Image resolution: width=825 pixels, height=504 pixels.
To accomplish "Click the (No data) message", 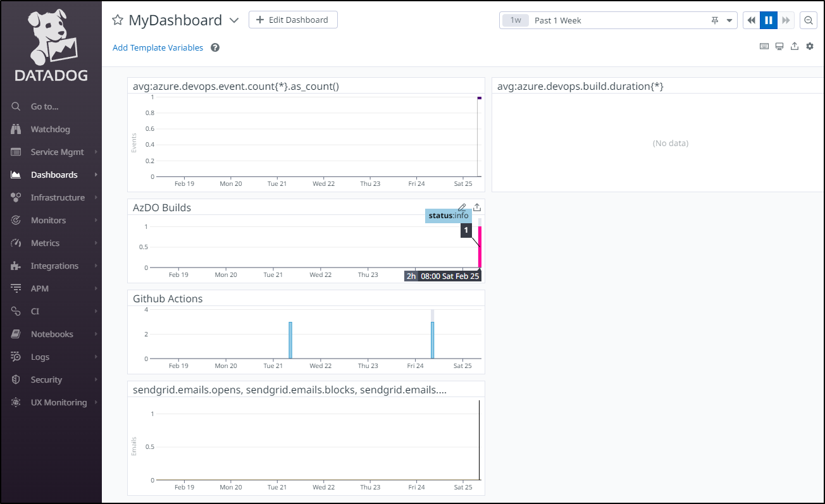I will 671,144.
